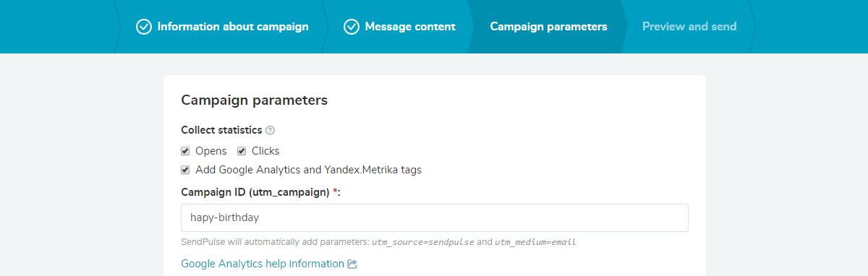
Task: Click the Add Google Analytics and Yandex.Metrika tags label
Action: (308, 171)
